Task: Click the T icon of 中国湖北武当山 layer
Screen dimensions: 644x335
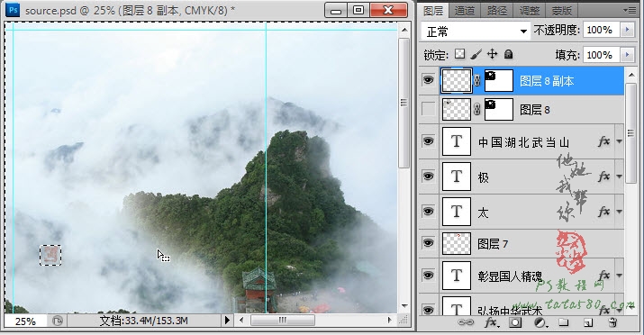Action: [457, 141]
